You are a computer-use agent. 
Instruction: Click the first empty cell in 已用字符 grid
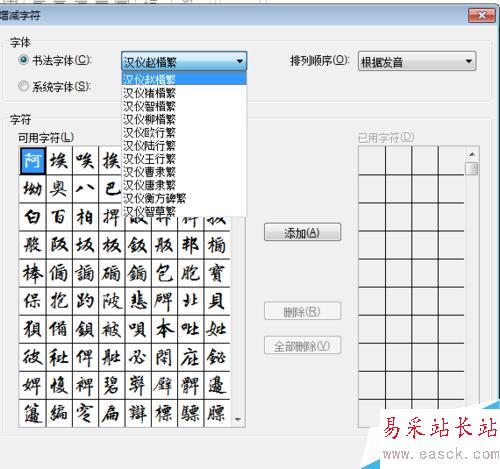click(372, 161)
